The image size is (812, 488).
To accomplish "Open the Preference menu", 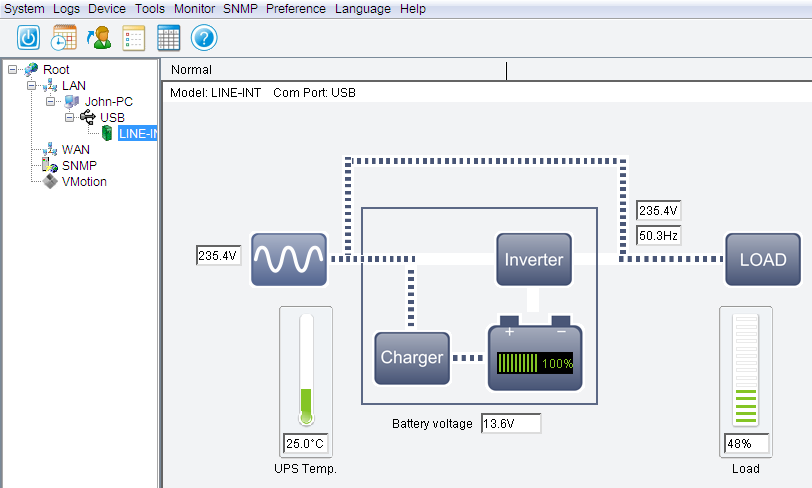I will click(296, 9).
